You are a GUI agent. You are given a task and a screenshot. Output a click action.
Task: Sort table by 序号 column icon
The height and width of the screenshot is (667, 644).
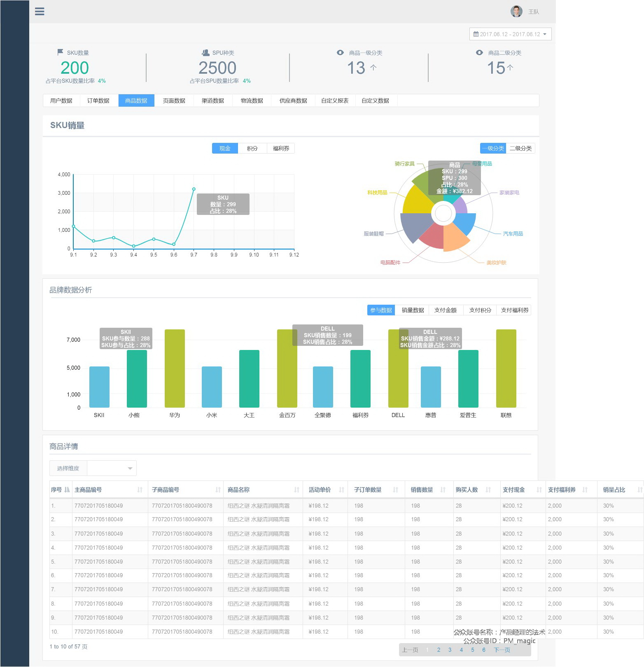pyautogui.click(x=67, y=490)
